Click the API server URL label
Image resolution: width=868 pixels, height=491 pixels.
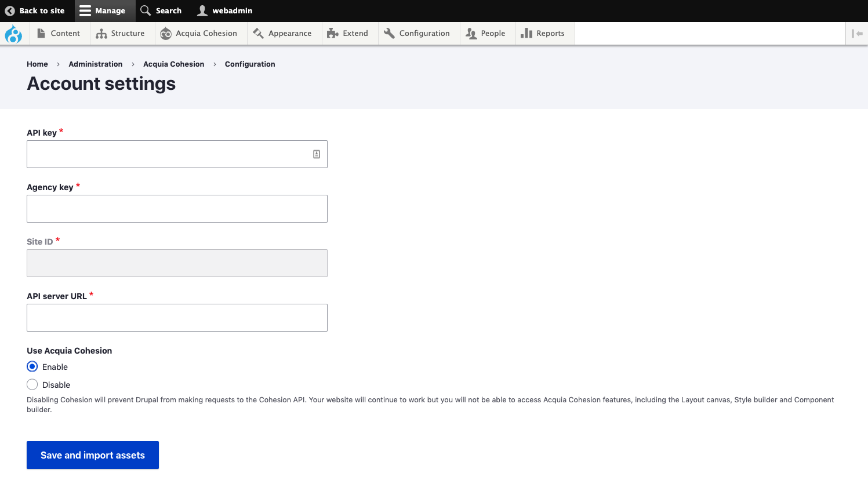click(57, 296)
